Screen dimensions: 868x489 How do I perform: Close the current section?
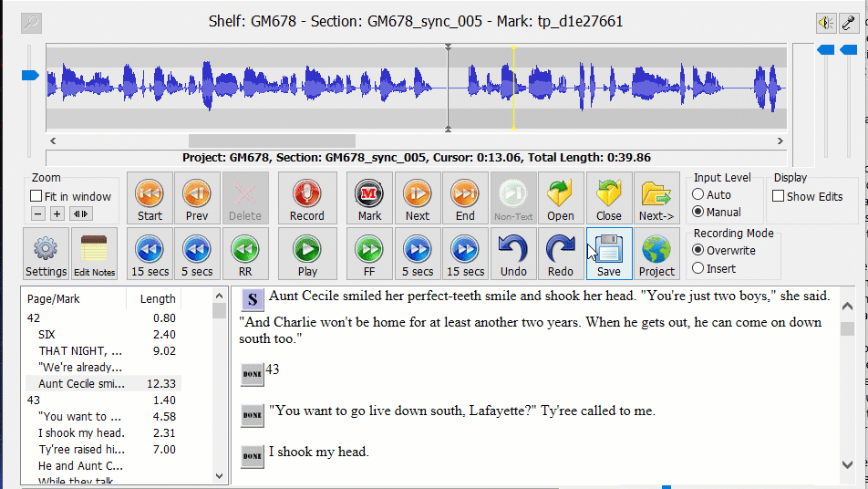point(609,198)
